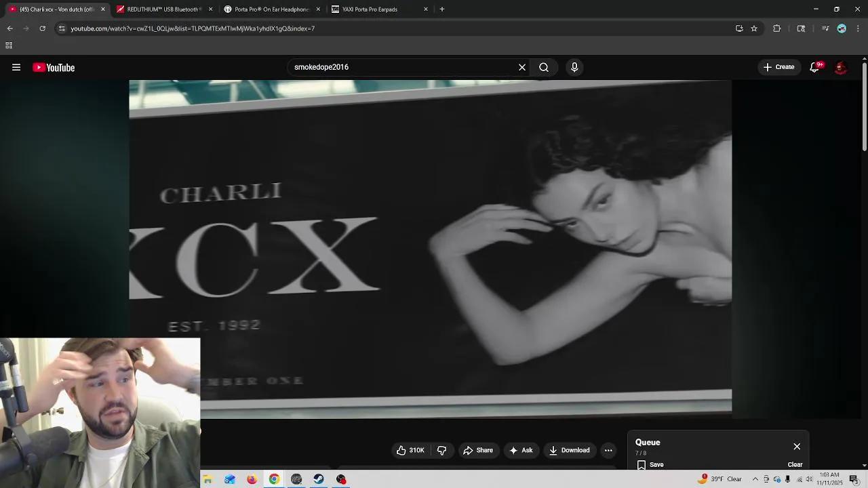Screen dimensions: 868x488
Task: Close the REDLITHIUM tab
Action: coord(210,9)
